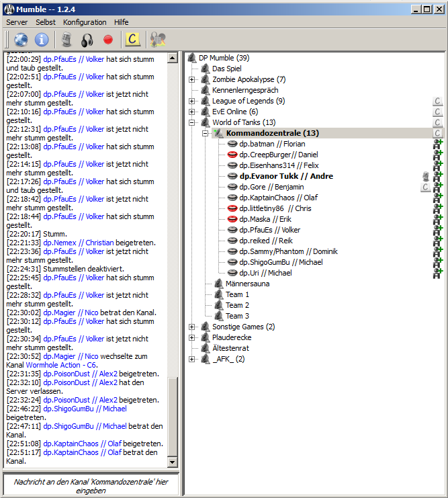This screenshot has width=448, height=498.
Task: Click the globe server connect icon
Action: tap(21, 40)
